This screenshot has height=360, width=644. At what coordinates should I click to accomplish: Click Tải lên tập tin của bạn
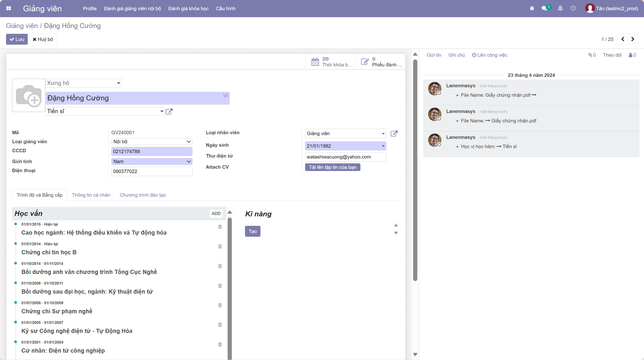point(333,167)
